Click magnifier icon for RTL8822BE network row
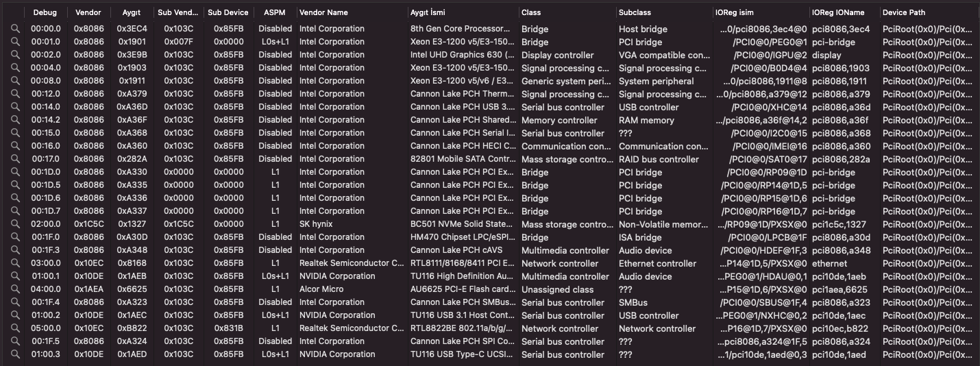Viewport: 980px width, 366px height. click(x=15, y=328)
